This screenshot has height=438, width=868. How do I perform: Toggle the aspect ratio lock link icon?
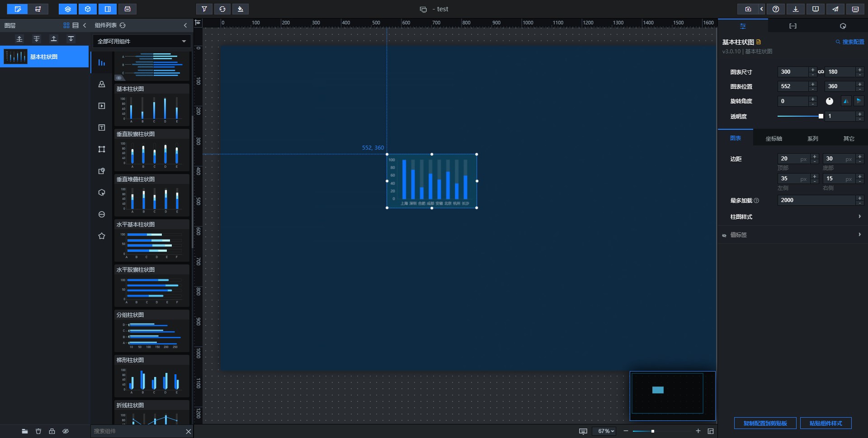(821, 72)
